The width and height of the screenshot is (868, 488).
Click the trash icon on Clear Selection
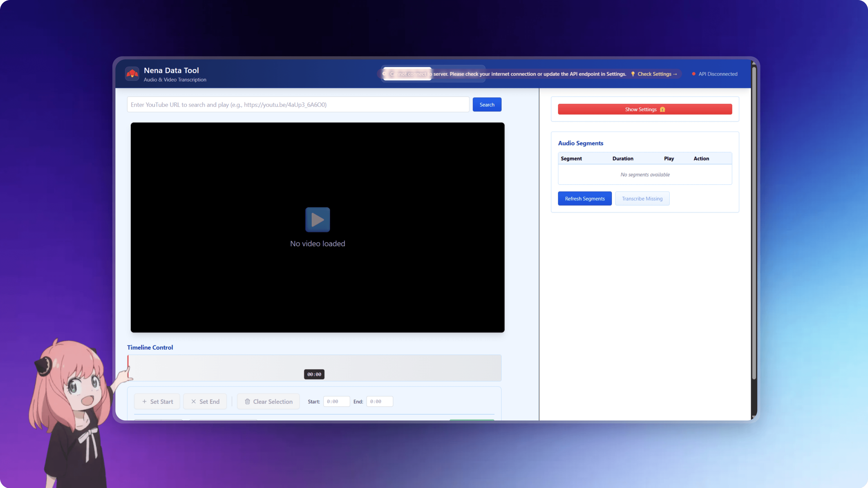(x=247, y=401)
